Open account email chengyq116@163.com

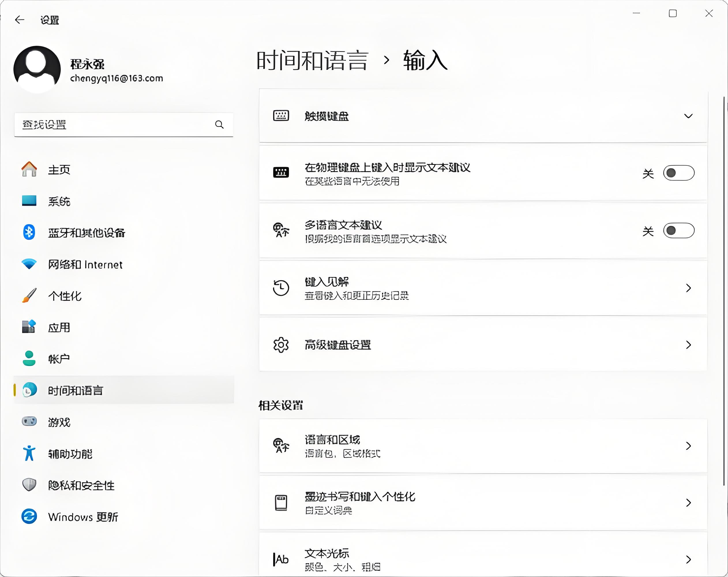click(x=117, y=78)
